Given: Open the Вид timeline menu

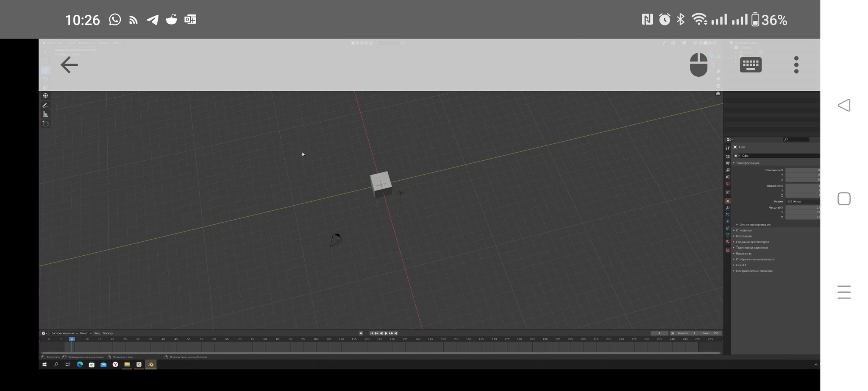Looking at the screenshot, I should [x=97, y=333].
